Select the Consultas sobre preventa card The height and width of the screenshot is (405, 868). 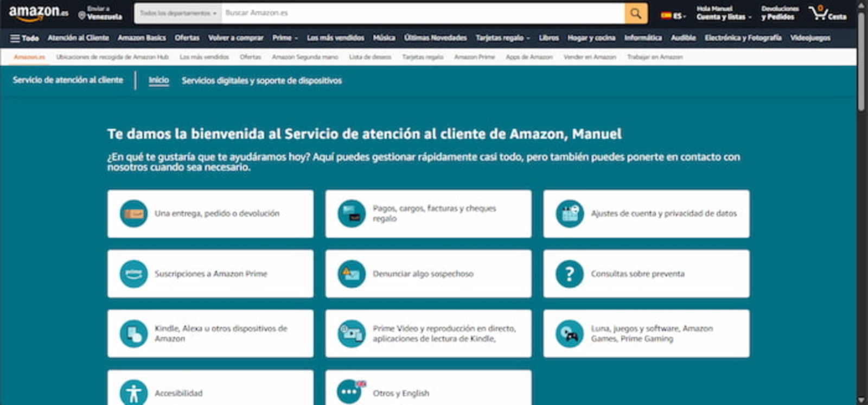click(x=647, y=274)
